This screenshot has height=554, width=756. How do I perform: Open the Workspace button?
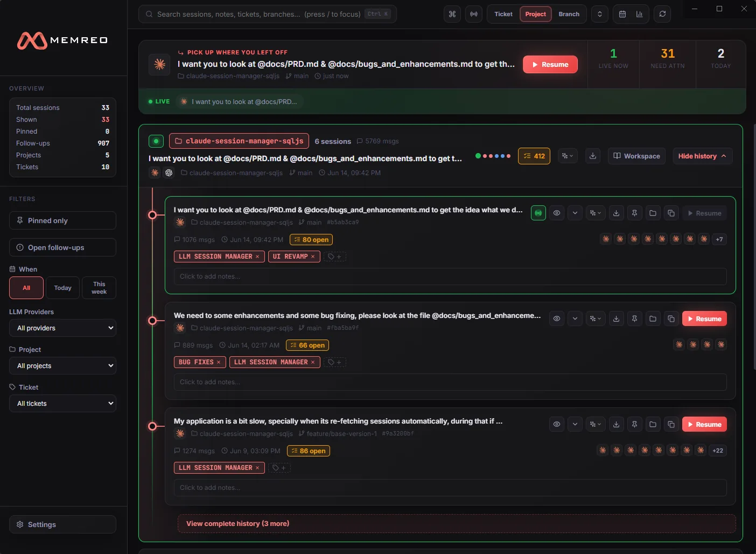point(637,156)
